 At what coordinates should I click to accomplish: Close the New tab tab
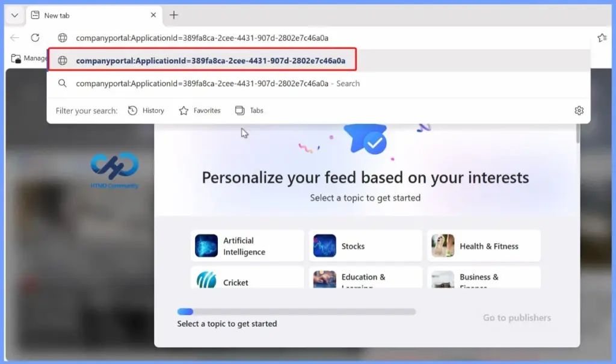[x=153, y=15]
